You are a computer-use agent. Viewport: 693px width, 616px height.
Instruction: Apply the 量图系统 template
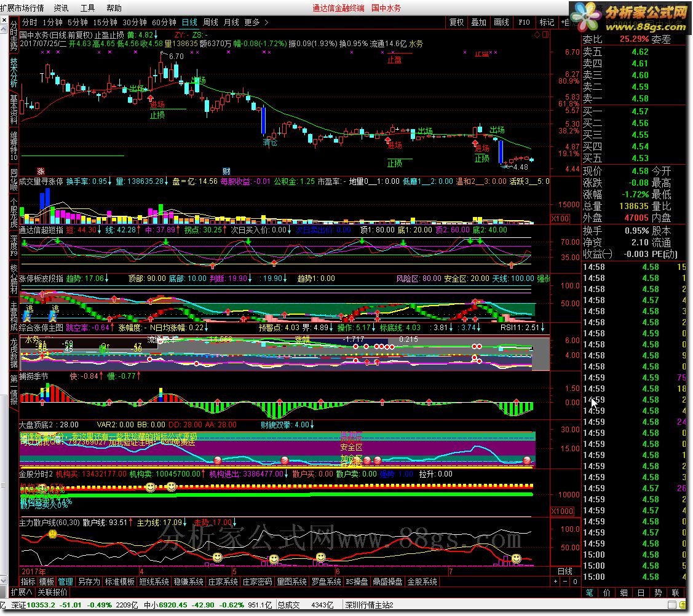tap(291, 582)
